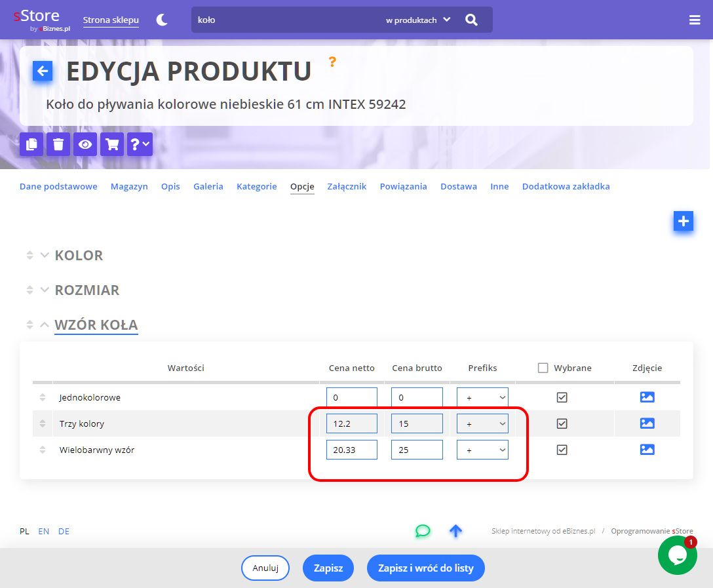Viewport: 713px width, 588px height.
Task: Click reorder handle for KOLOR group
Action: click(x=30, y=255)
